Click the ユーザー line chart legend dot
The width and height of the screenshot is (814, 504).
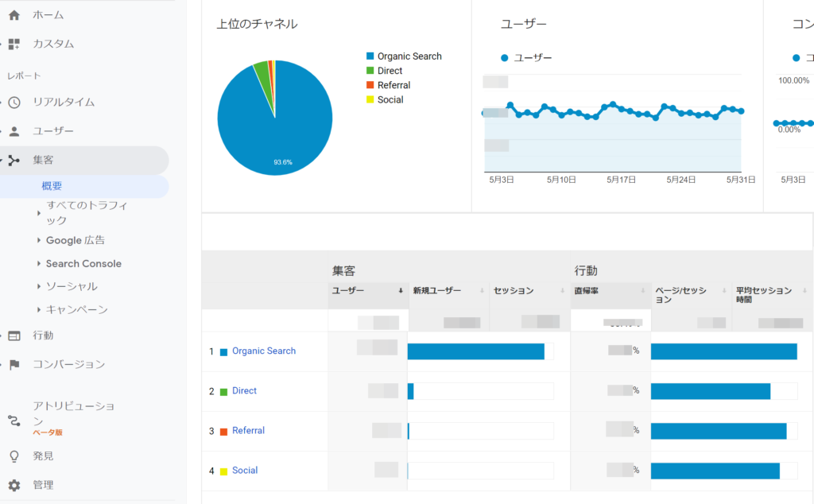click(x=504, y=58)
